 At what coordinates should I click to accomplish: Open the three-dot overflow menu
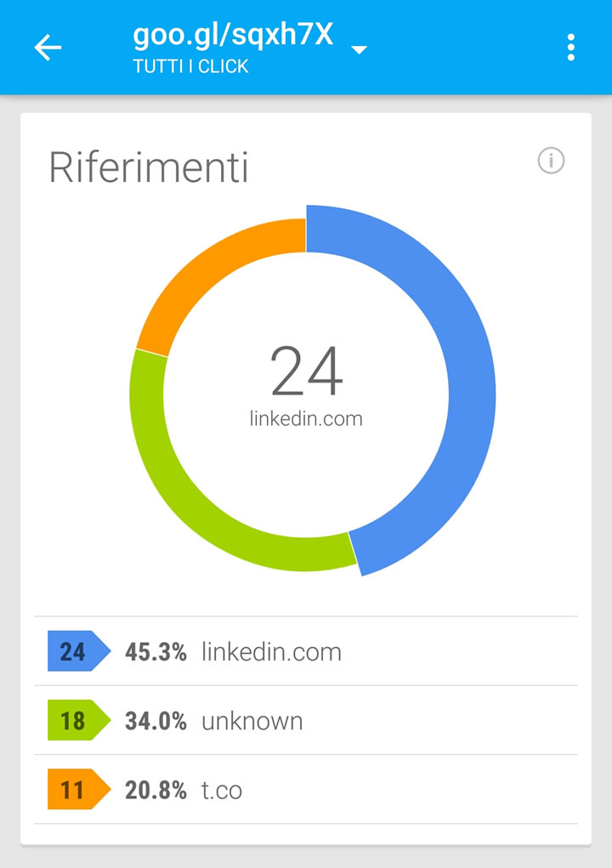point(571,48)
